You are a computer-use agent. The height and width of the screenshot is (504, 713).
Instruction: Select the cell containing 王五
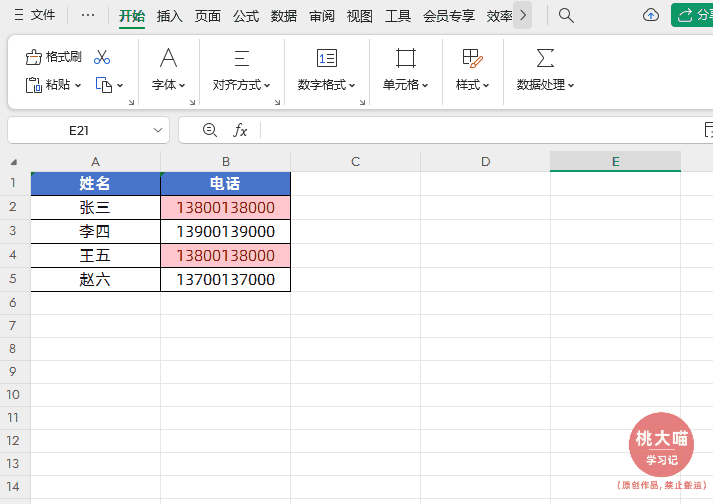coord(95,256)
